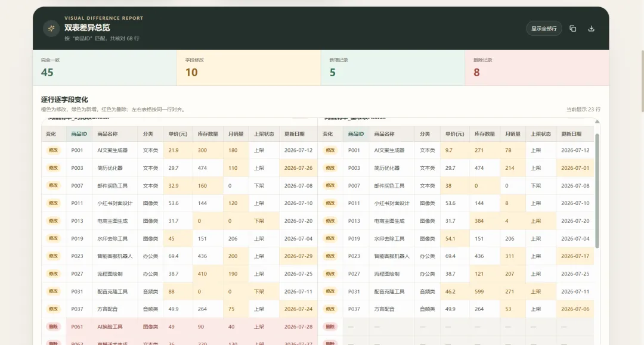Click the date cell 2026-07-06
Screen dimensions: 644x345
pos(575,309)
